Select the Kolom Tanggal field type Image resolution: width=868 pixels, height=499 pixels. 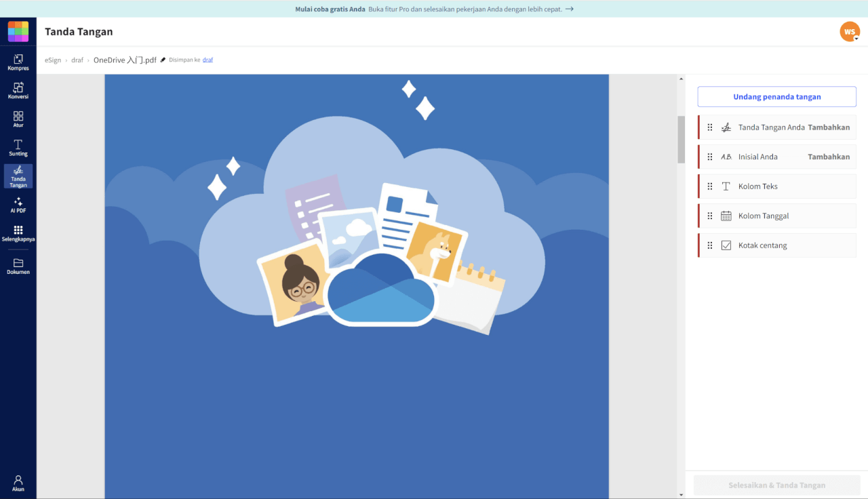click(763, 216)
